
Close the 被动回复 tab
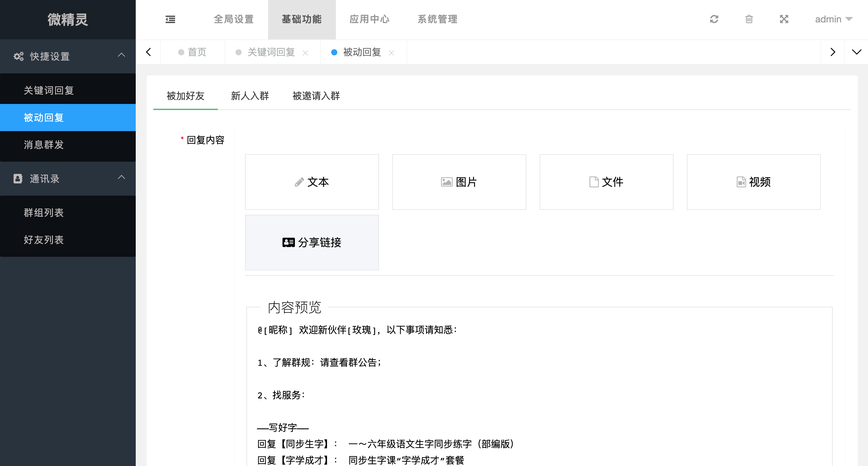(x=391, y=53)
